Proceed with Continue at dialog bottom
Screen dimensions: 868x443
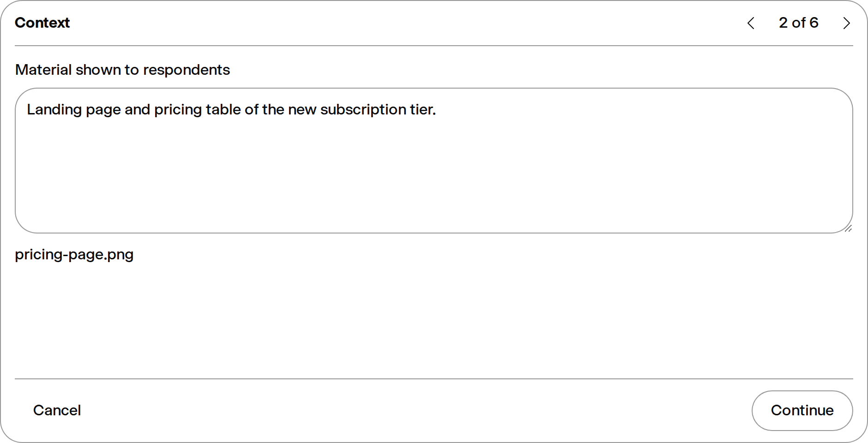tap(802, 410)
